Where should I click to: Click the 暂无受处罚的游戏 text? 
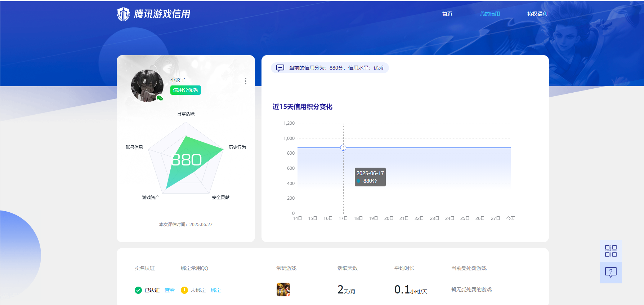pos(471,289)
